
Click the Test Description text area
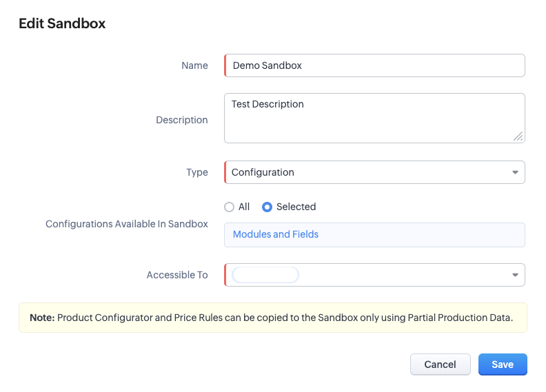tap(374, 118)
